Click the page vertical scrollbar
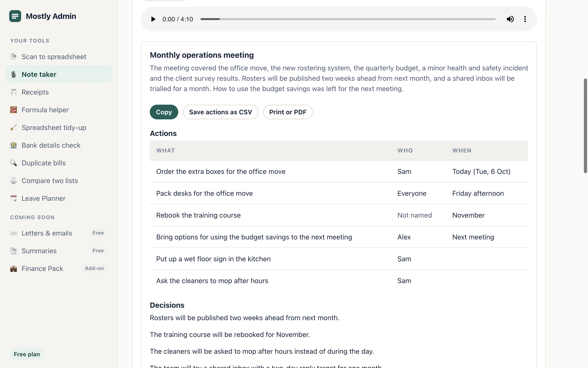The width and height of the screenshot is (588, 368). 585,126
